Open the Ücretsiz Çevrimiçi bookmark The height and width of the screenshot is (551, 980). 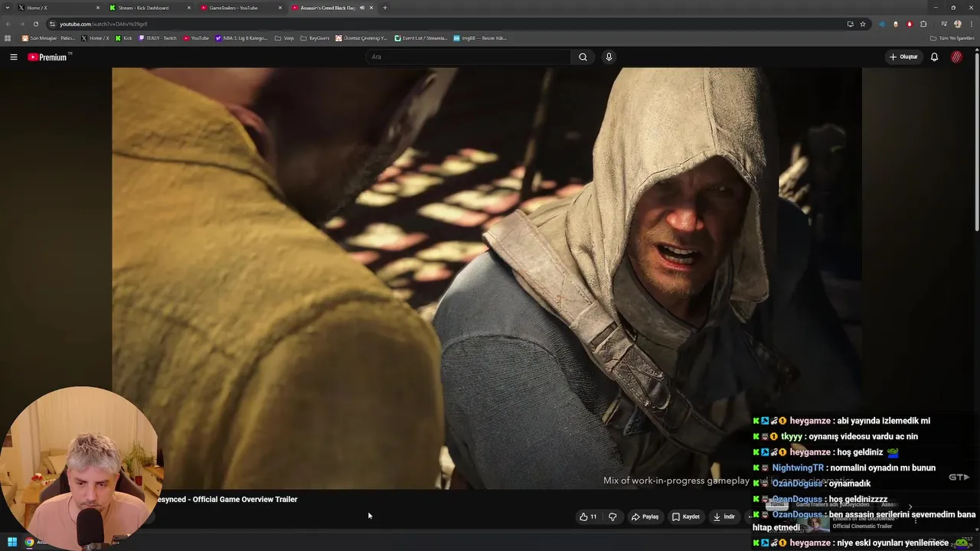point(361,37)
